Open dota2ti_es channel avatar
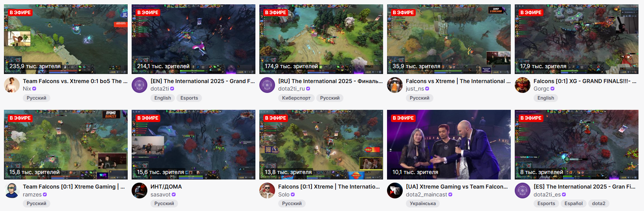Screen dimensions: 644x211 tap(523, 191)
